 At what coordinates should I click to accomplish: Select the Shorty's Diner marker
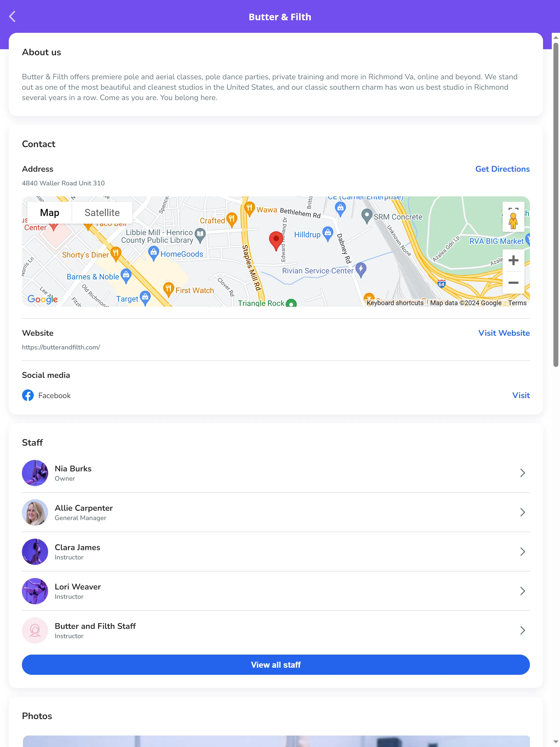pos(115,254)
